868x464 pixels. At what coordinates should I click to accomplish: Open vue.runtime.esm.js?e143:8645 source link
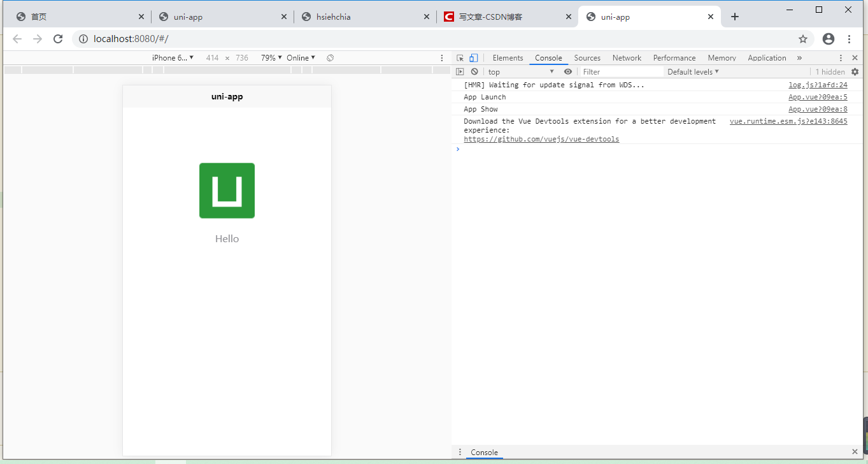(x=788, y=121)
